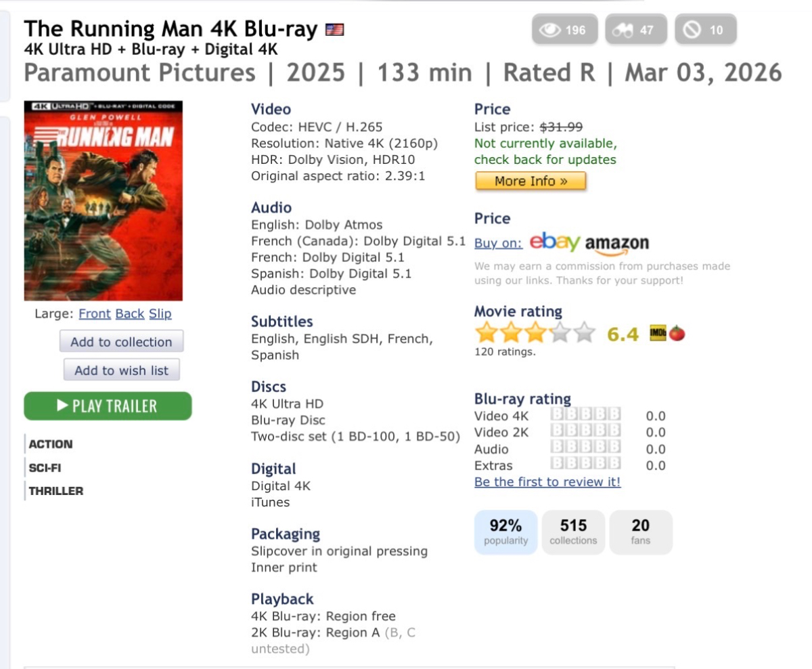View large Front cover link

coord(95,314)
